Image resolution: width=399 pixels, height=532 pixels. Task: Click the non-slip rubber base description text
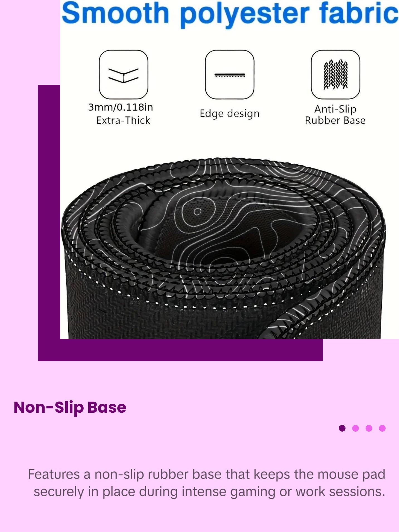click(206, 483)
